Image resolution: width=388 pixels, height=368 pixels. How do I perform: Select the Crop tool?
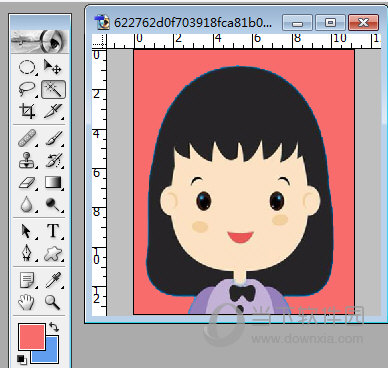[27, 111]
